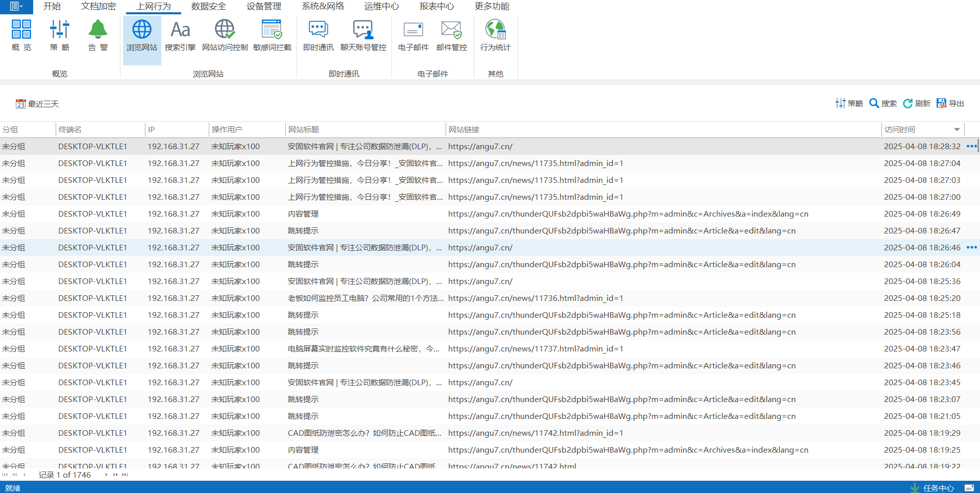Viewport: 980px width, 493px height.
Task: Open 行为统计 behavior statistics
Action: pyautogui.click(x=495, y=36)
